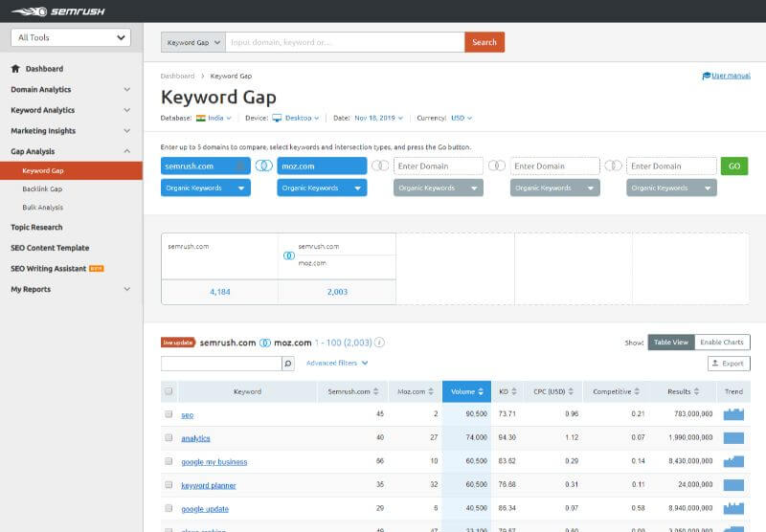Click the India flag icon

(201, 118)
